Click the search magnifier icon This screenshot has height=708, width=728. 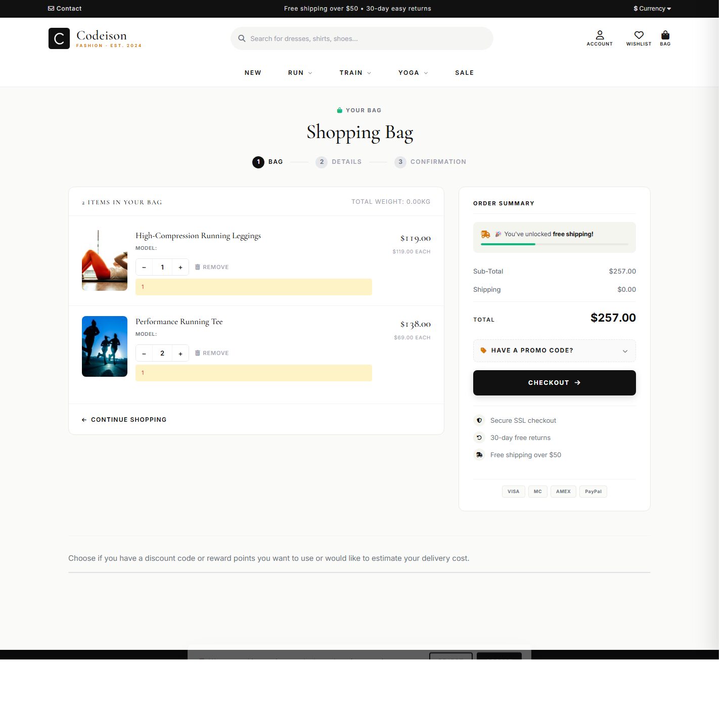point(242,38)
